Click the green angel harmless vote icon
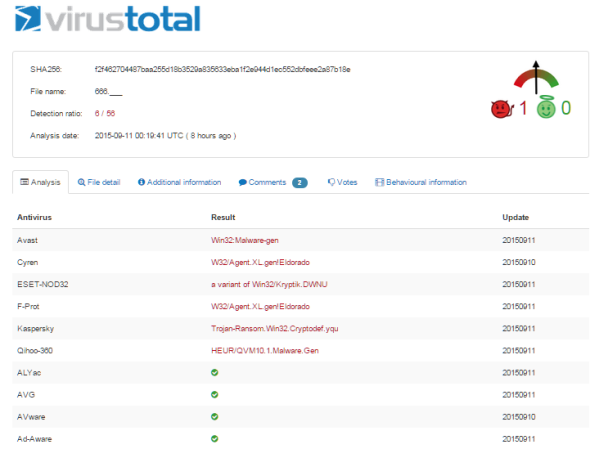The image size is (600, 449). (x=546, y=107)
